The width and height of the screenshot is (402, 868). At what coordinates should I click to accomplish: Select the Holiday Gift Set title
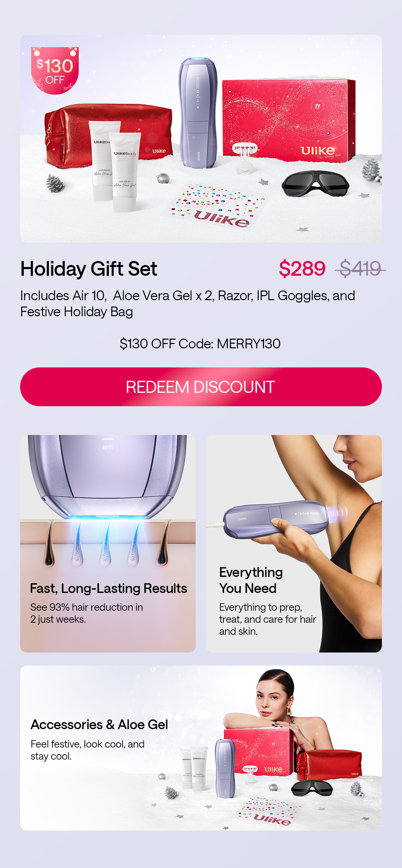[89, 269]
